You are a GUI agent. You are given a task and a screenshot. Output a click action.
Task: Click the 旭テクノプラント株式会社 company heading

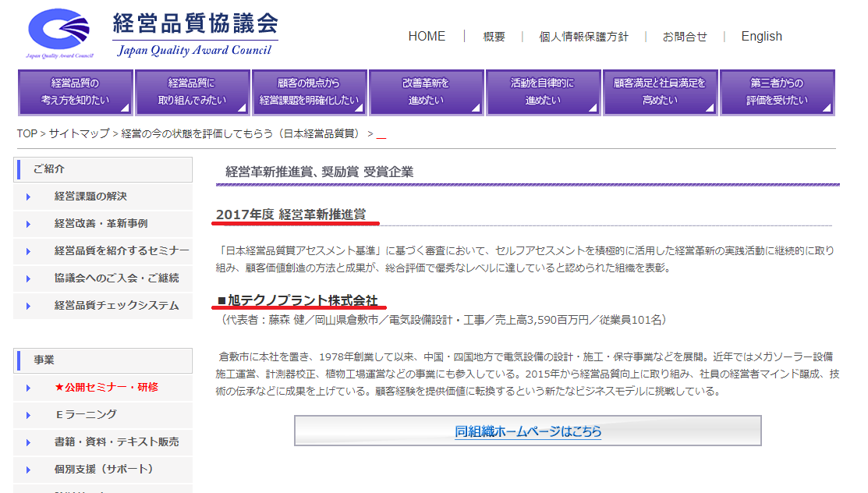pyautogui.click(x=298, y=301)
